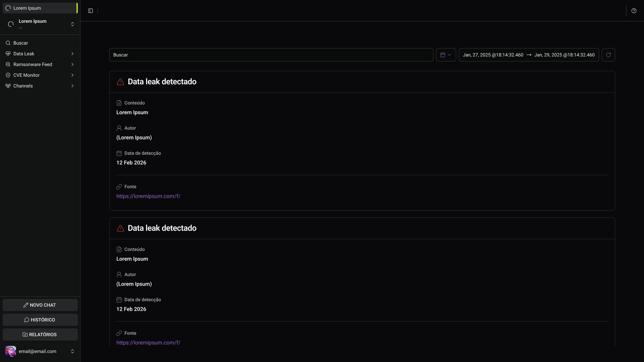The image size is (644, 362).
Task: Click the Data Leak heart icon in sidebar
Action: tap(8, 54)
